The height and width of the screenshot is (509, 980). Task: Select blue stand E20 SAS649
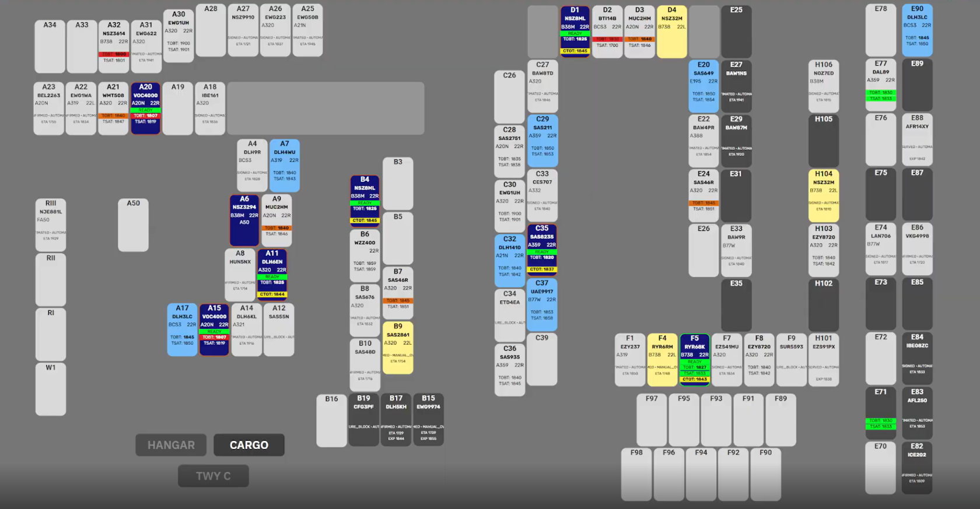703,86
